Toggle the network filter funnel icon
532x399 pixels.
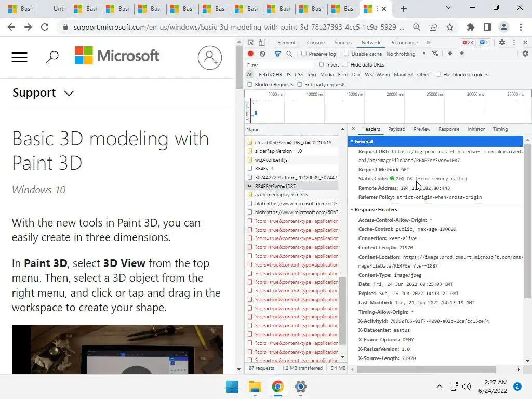(x=277, y=54)
